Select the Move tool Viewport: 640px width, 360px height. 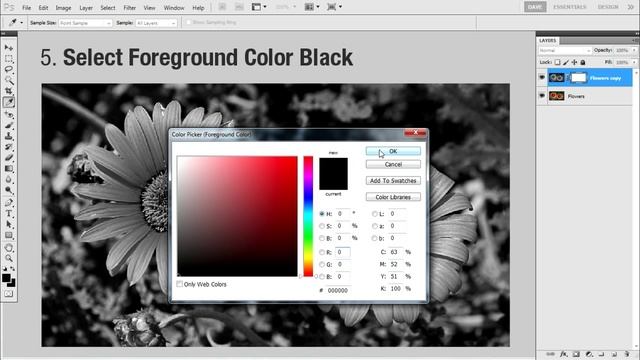click(x=9, y=48)
